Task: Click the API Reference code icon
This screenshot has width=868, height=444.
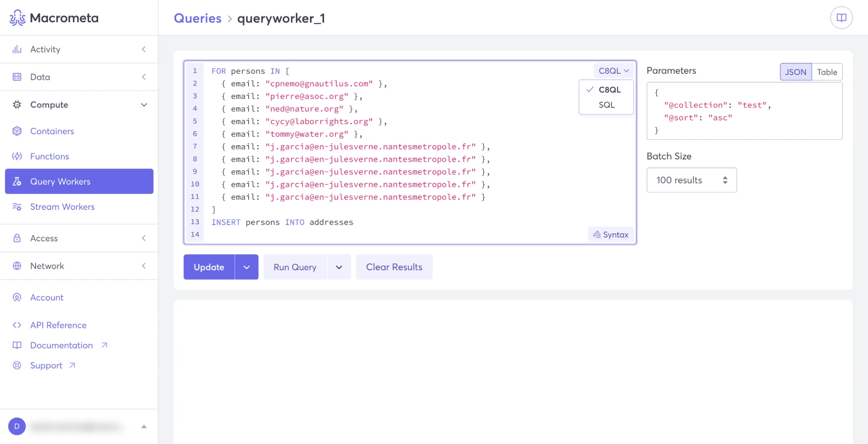Action: pos(17,325)
